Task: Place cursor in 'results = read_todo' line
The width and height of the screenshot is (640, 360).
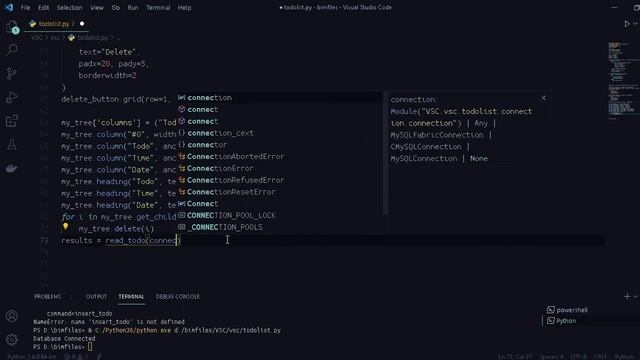Action: pyautogui.click(x=121, y=240)
